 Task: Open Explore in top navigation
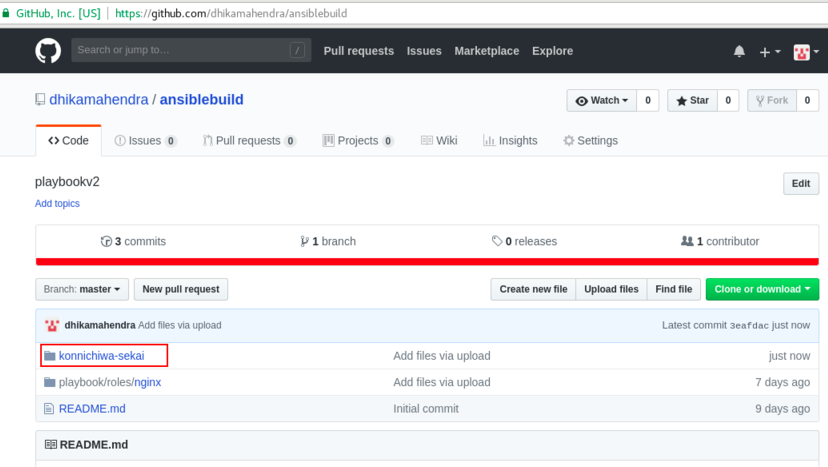point(552,51)
